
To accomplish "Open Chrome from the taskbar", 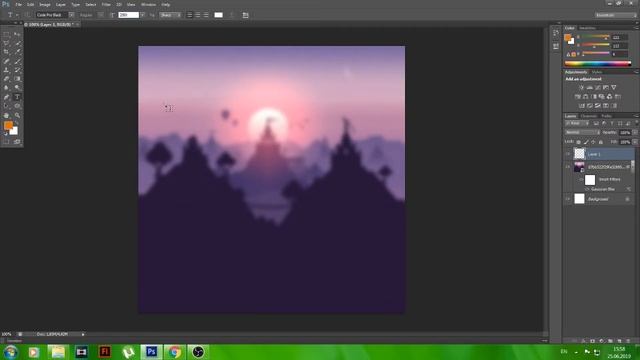I will click(x=174, y=352).
